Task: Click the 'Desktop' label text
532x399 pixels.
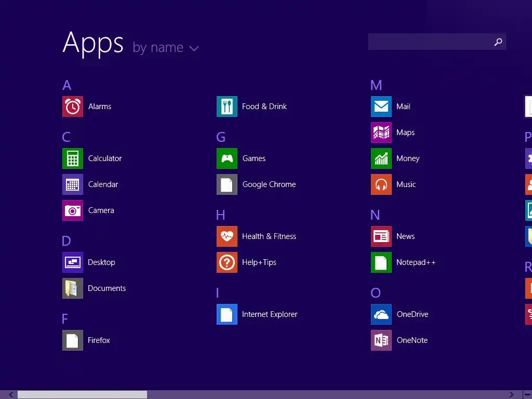Action: tap(101, 262)
